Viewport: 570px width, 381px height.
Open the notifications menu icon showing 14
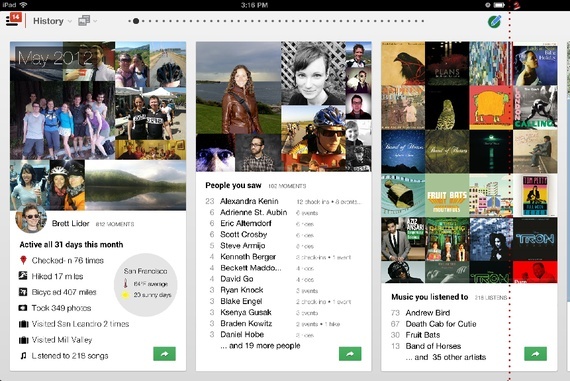pyautogui.click(x=14, y=20)
